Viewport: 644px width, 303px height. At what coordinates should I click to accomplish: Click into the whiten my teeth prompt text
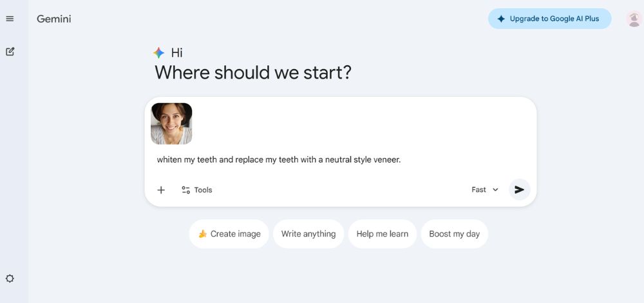pos(279,160)
